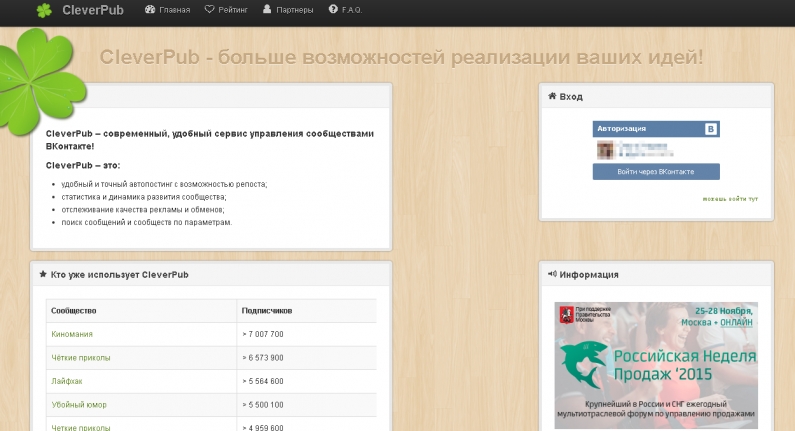This screenshot has width=795, height=431.
Task: Click the Войти через ВКонтакте button
Action: (x=656, y=171)
